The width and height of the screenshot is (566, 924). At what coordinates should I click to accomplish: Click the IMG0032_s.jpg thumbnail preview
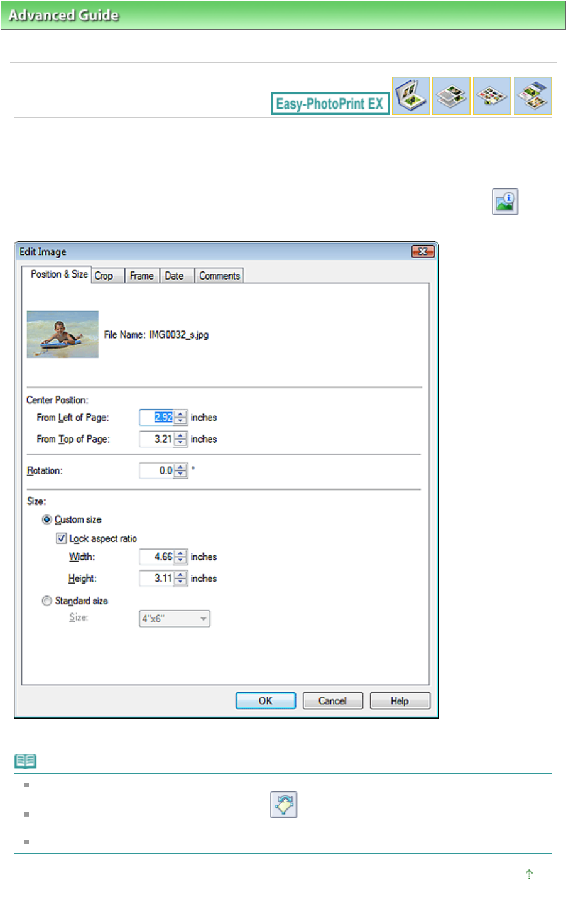(x=63, y=334)
